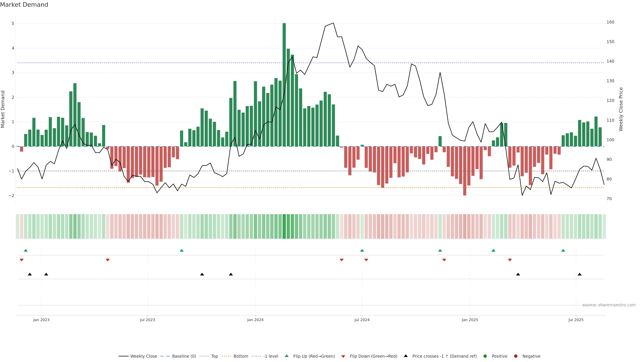This screenshot has height=362, width=644.
Task: Click the red flip-down marker before Jul 2023
Action: (x=108, y=260)
